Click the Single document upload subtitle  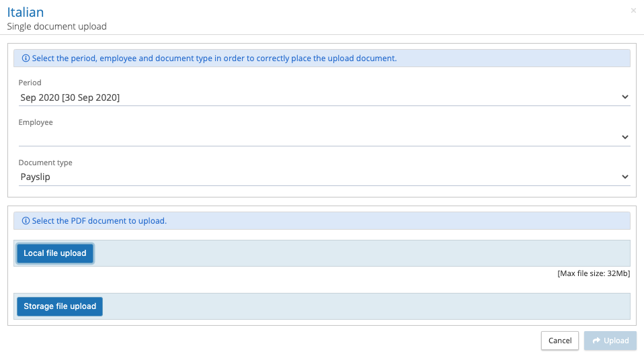[56, 27]
